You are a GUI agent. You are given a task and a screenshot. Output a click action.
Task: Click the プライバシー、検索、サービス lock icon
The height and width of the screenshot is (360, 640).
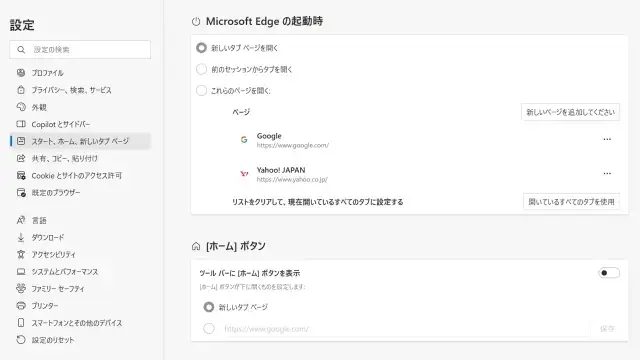(21, 90)
